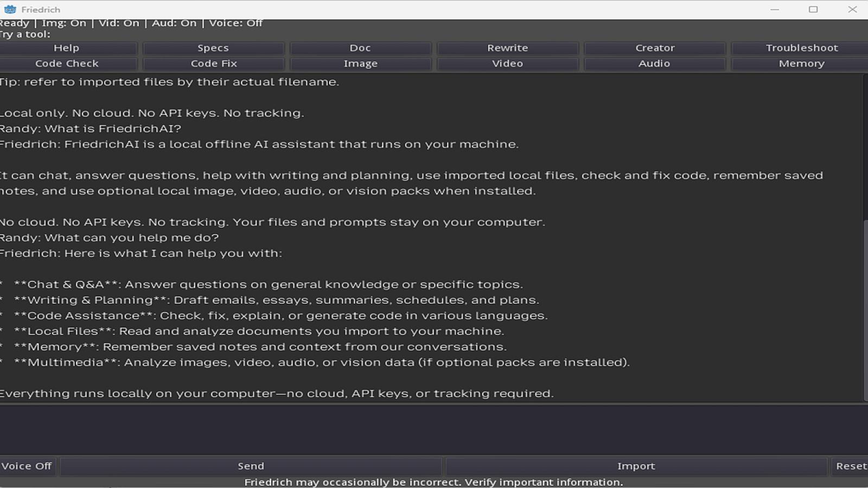Open the Audio tool
Screen dimensions: 868x488
tap(655, 63)
